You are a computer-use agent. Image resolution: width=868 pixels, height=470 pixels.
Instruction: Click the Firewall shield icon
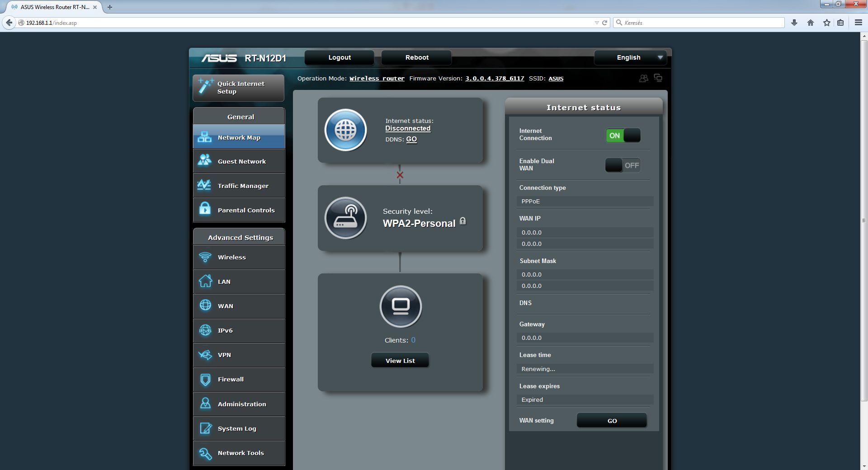(205, 379)
